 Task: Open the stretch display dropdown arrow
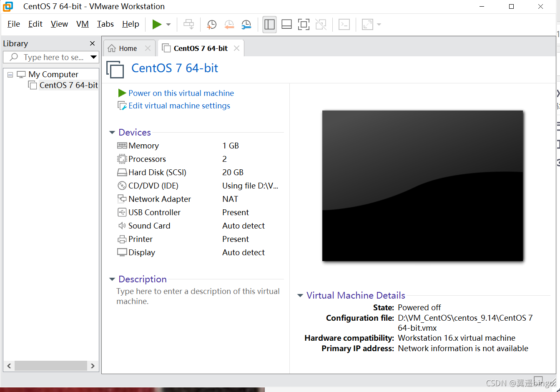[x=379, y=25]
